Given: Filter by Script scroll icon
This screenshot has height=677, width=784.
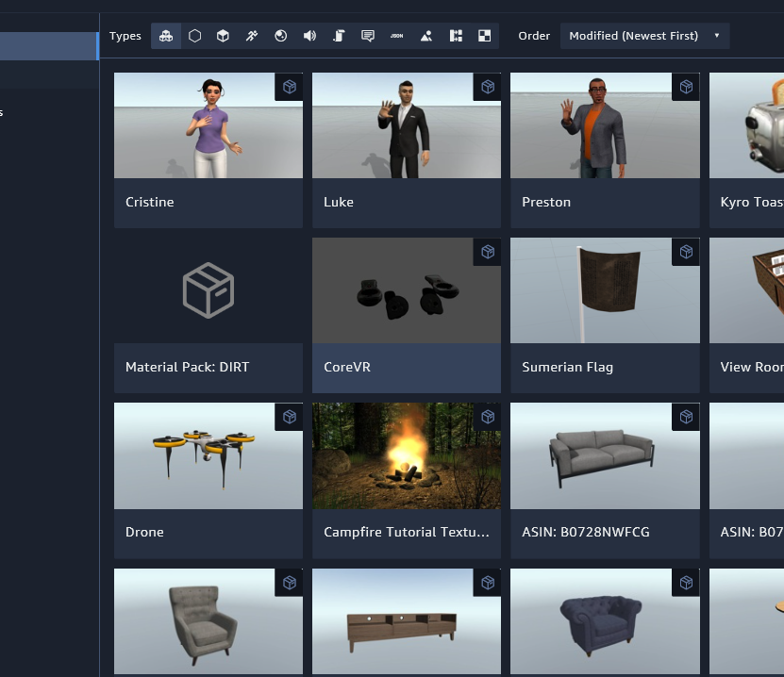Looking at the screenshot, I should 339,36.
